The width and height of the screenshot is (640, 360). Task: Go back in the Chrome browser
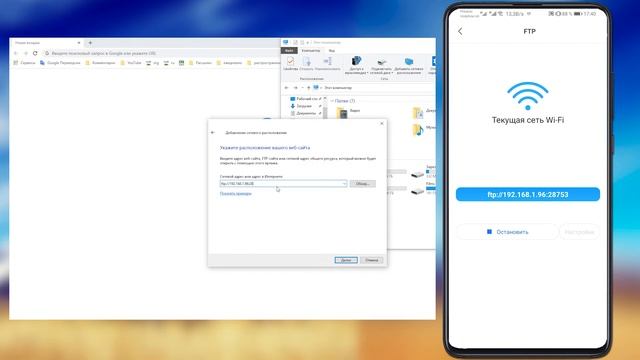(x=16, y=53)
